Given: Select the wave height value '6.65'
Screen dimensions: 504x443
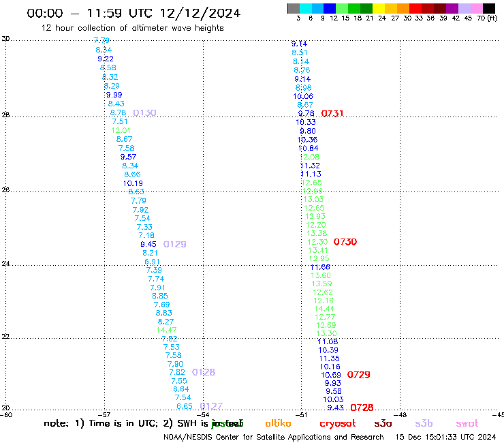Looking at the screenshot, I should pyautogui.click(x=185, y=406).
